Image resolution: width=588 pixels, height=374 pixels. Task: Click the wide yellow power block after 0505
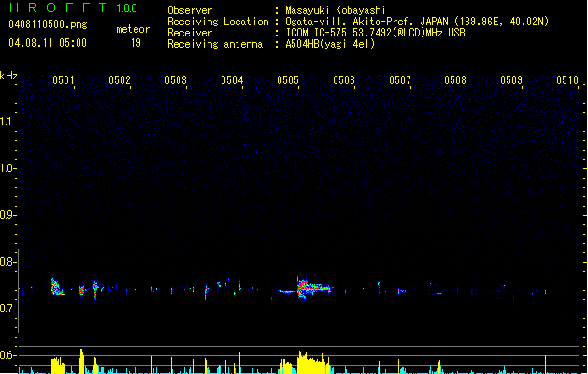coord(313,363)
